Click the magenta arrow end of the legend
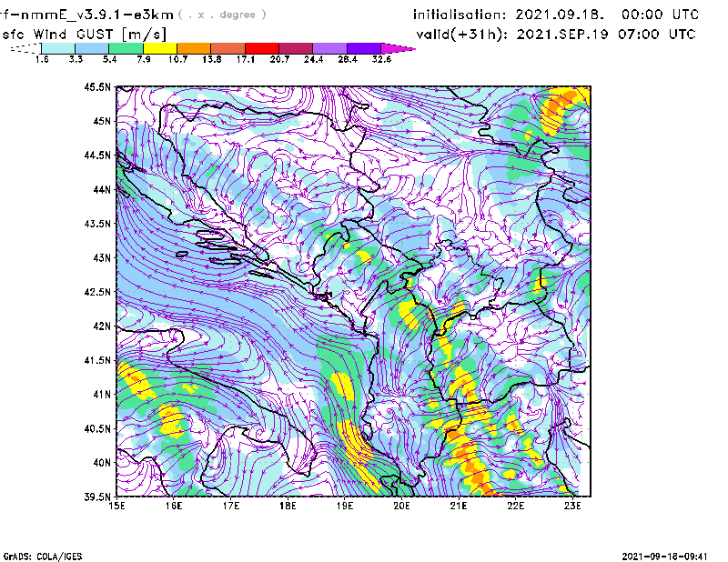The height and width of the screenshot is (562, 728). [x=398, y=48]
